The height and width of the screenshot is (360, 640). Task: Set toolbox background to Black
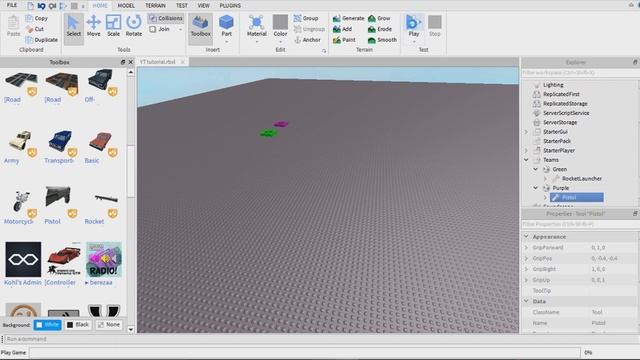[x=78, y=325]
